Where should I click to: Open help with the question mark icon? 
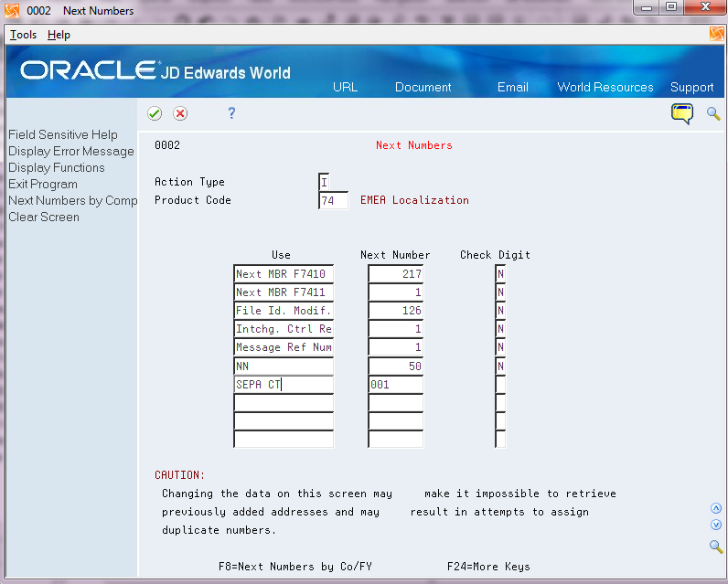(231, 112)
